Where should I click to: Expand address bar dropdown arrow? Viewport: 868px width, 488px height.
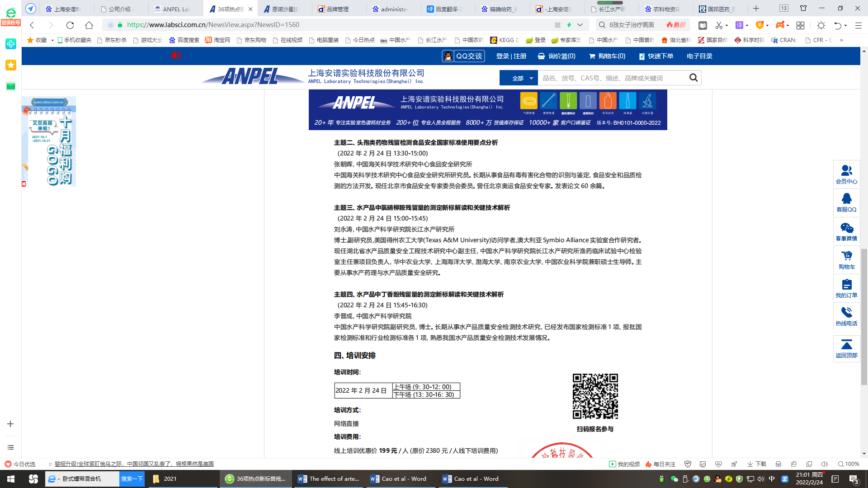coord(580,25)
